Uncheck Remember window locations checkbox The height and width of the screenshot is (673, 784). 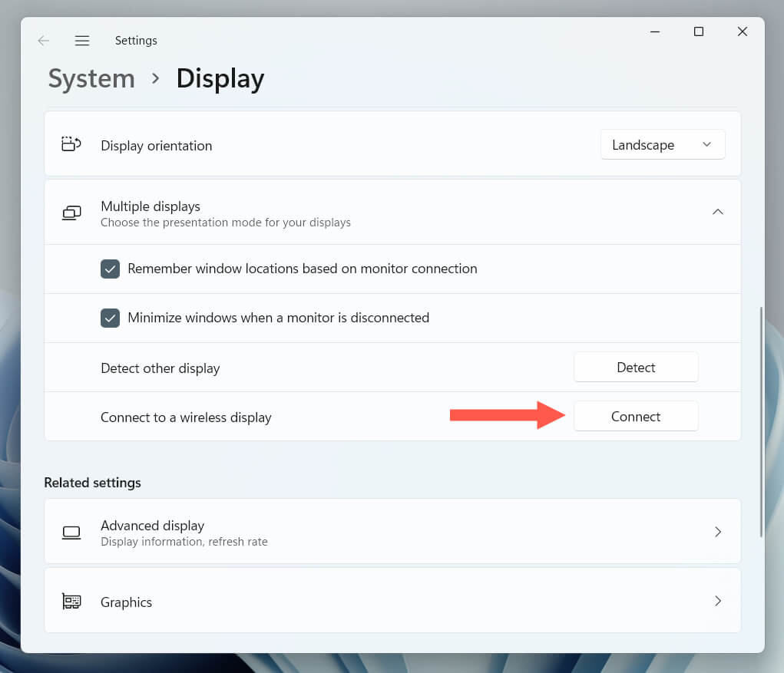coord(111,269)
